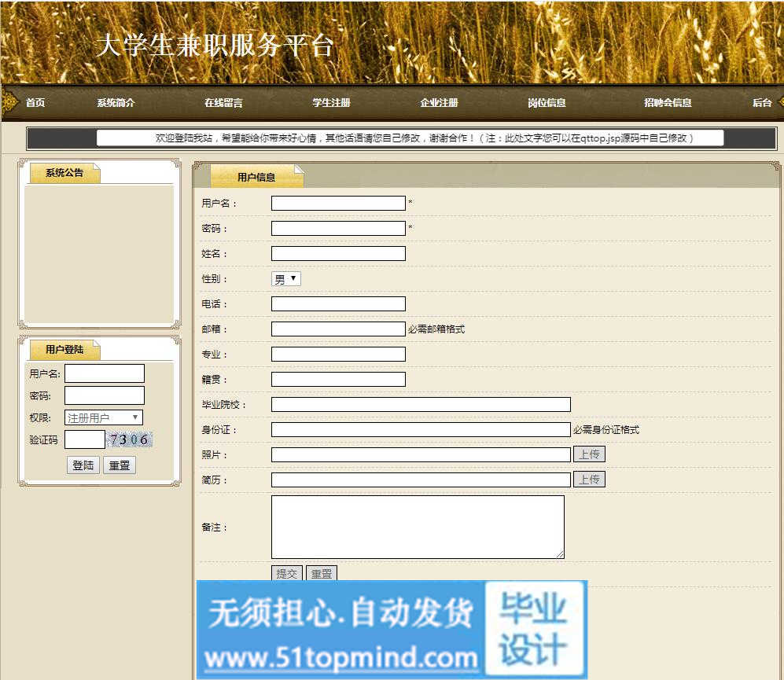Focus the 毕业院校 input field
784x680 pixels.
tap(421, 405)
